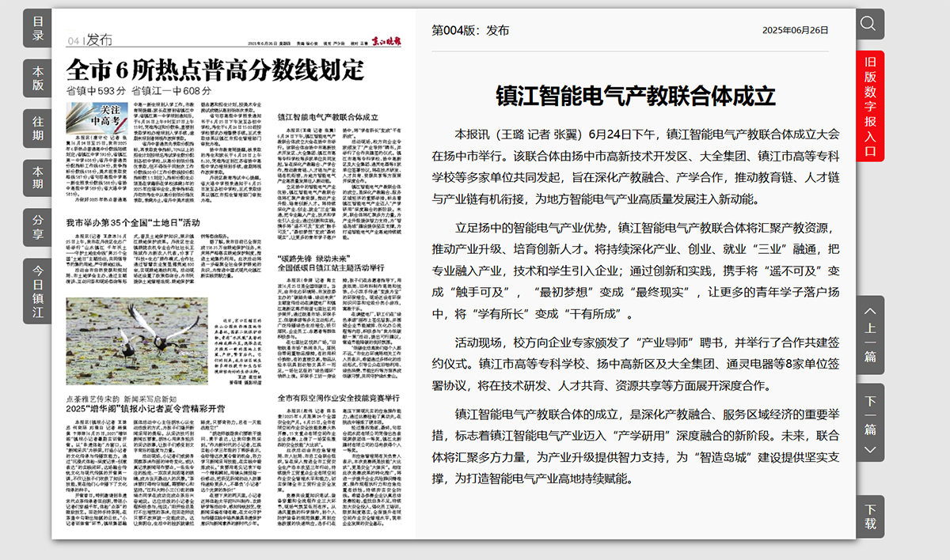Click paragraph starting 活动现场，校方向企业专家
This screenshot has height=560, width=950.
click(x=636, y=364)
